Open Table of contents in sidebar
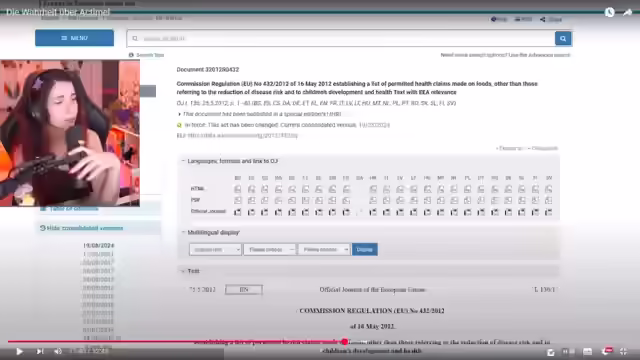The width and height of the screenshot is (640, 360). tap(70, 209)
